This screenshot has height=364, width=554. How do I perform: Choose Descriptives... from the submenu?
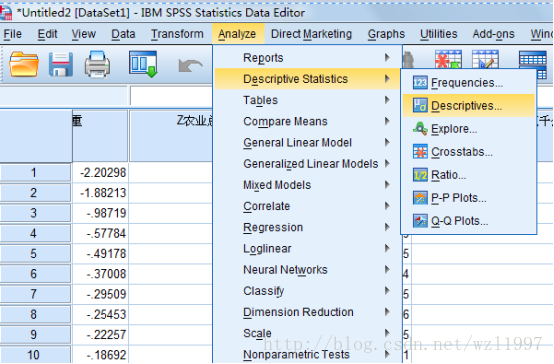click(x=469, y=106)
